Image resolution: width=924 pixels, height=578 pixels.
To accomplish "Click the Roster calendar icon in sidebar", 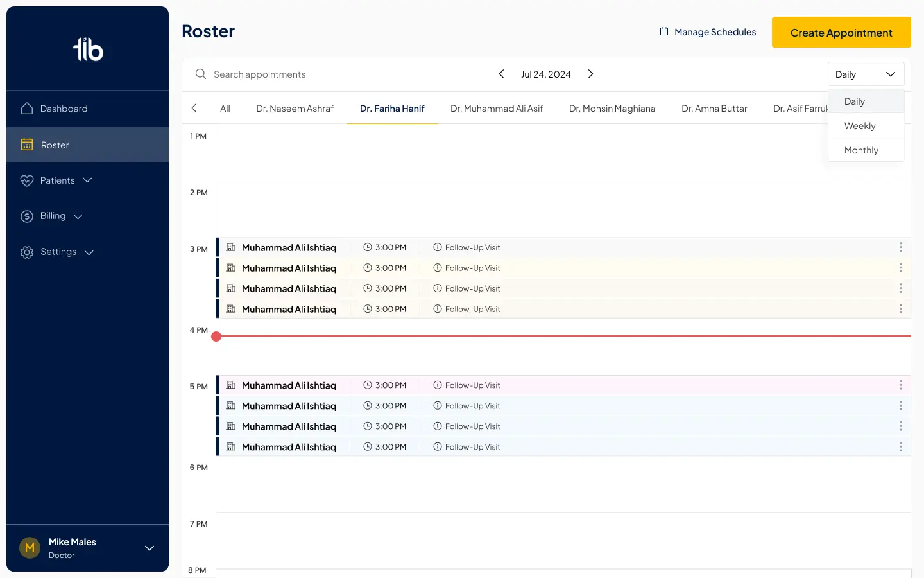I will pyautogui.click(x=27, y=144).
